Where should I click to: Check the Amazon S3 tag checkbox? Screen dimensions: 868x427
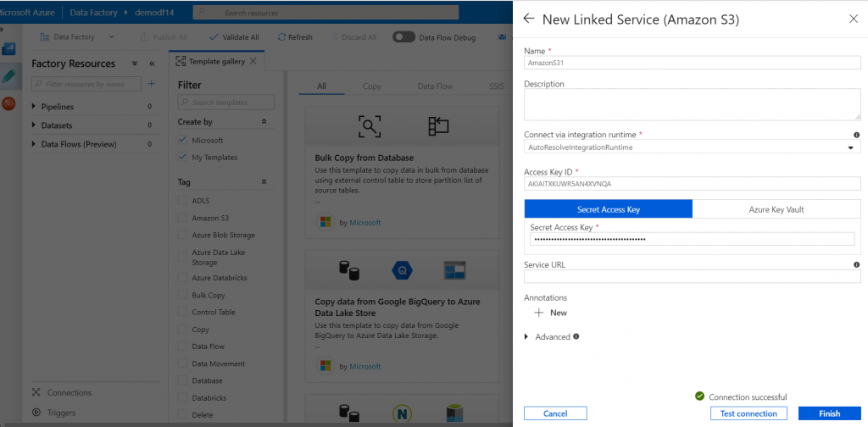point(183,218)
